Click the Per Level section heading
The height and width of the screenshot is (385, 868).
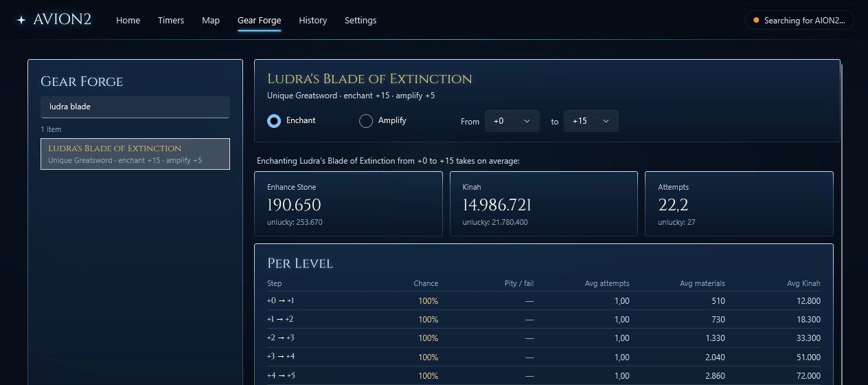tap(300, 263)
